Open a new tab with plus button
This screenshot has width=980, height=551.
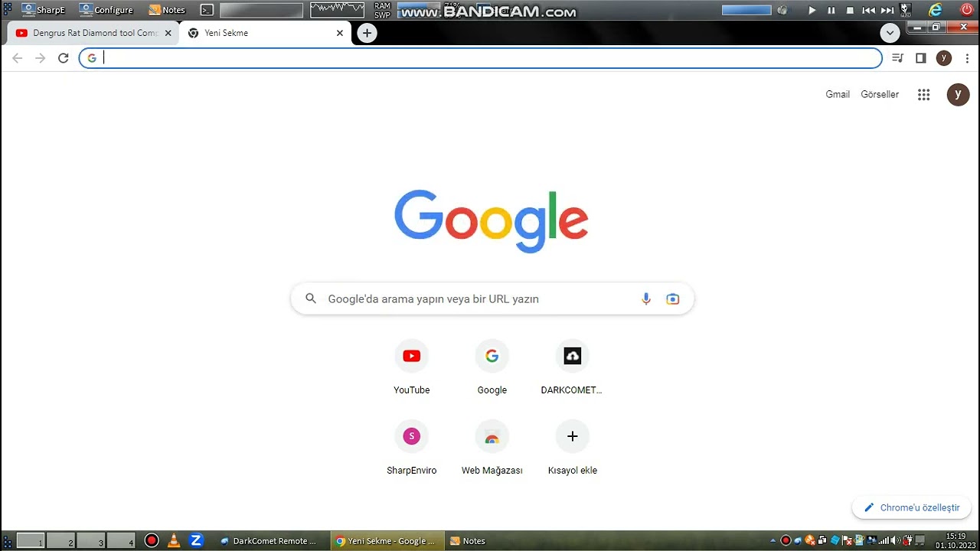[x=367, y=33]
